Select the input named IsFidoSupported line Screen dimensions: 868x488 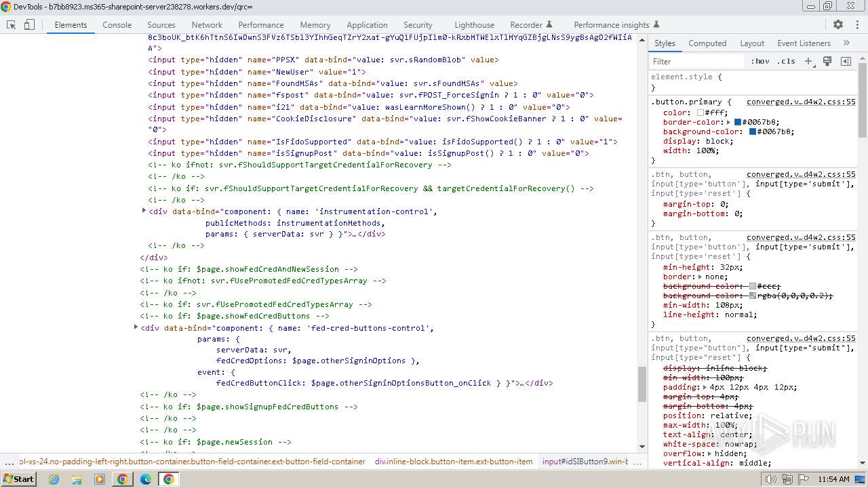tap(382, 142)
